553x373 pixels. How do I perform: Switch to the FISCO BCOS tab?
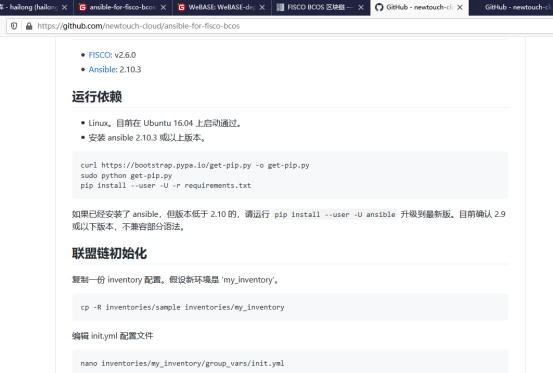[320, 7]
